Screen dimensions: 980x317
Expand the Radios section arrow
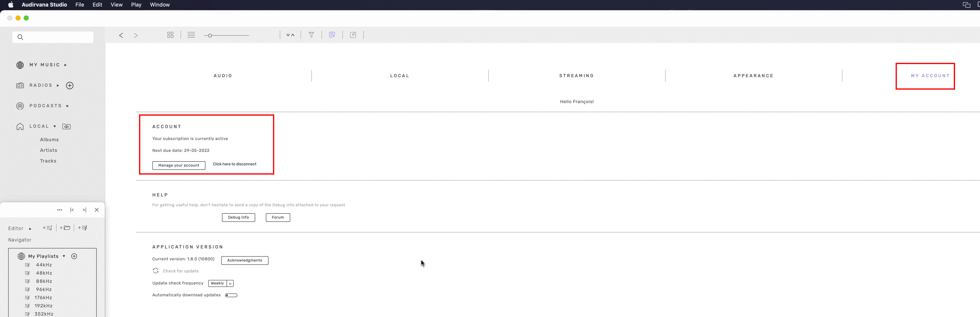pos(58,86)
